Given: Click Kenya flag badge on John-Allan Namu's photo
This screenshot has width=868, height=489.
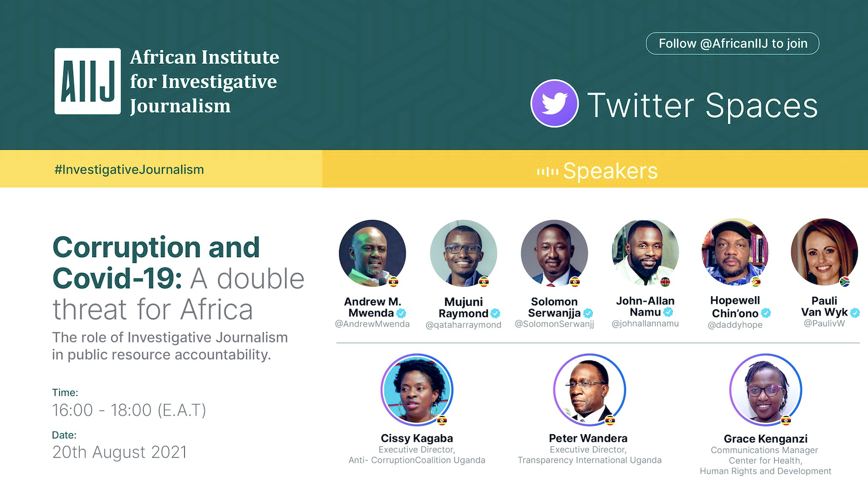Looking at the screenshot, I should click(665, 282).
